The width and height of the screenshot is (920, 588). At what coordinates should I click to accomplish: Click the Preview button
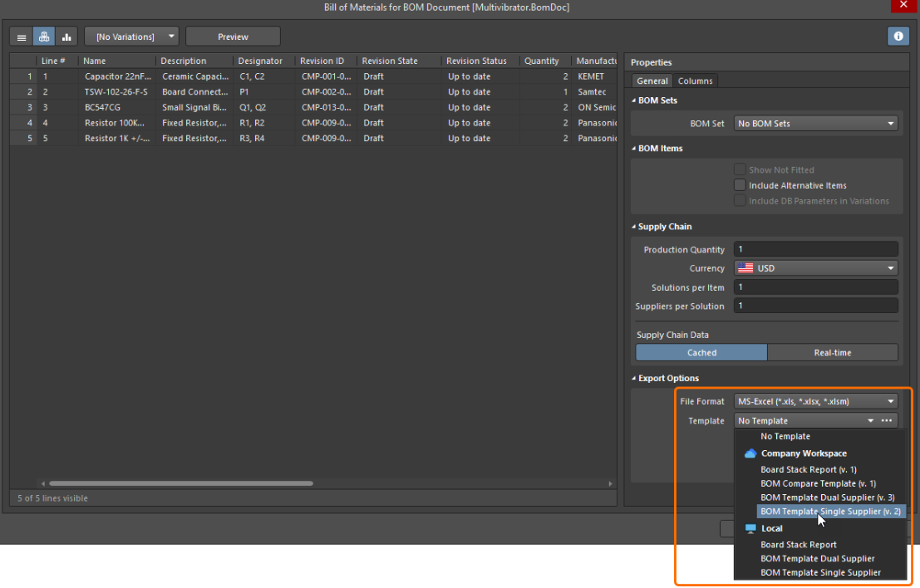[x=233, y=37]
